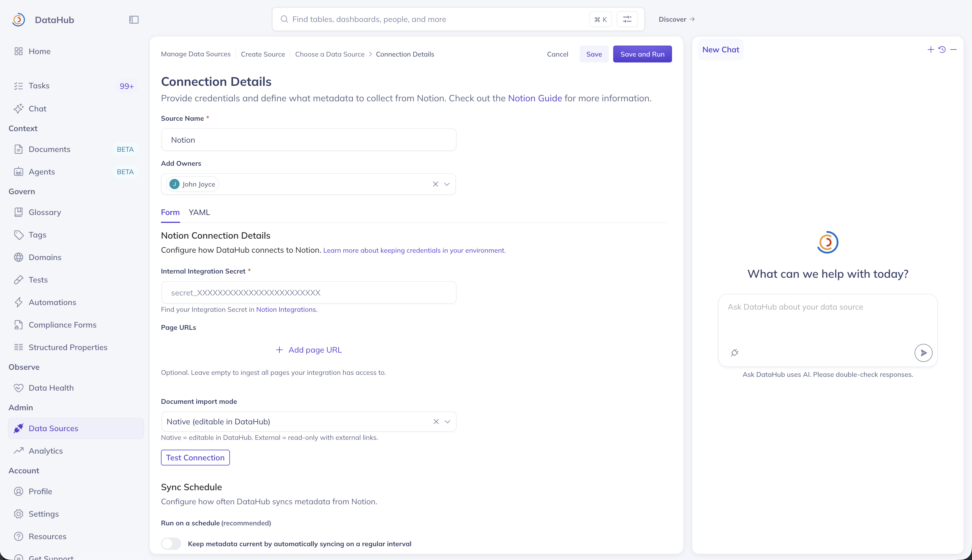This screenshot has width=972, height=560.
Task: Click the Home grid icon
Action: pos(19,51)
